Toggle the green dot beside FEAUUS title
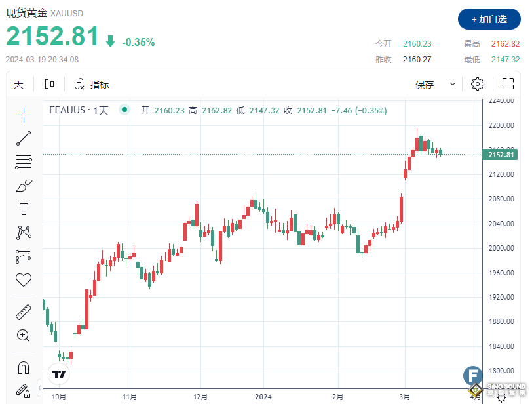This screenshot has height=404, width=532. pyautogui.click(x=124, y=110)
